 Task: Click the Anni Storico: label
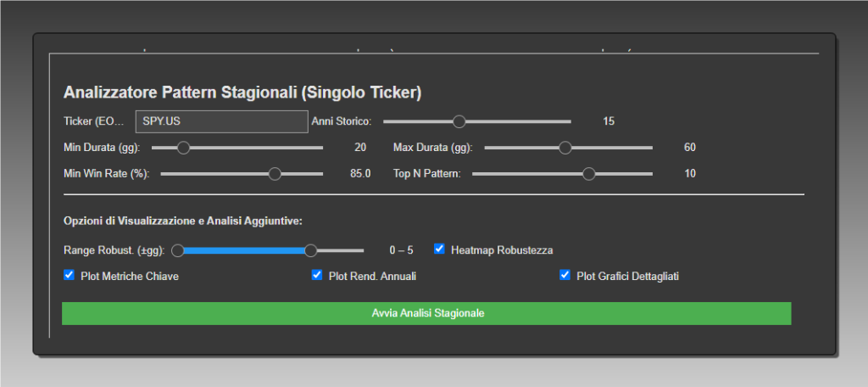pyautogui.click(x=342, y=121)
